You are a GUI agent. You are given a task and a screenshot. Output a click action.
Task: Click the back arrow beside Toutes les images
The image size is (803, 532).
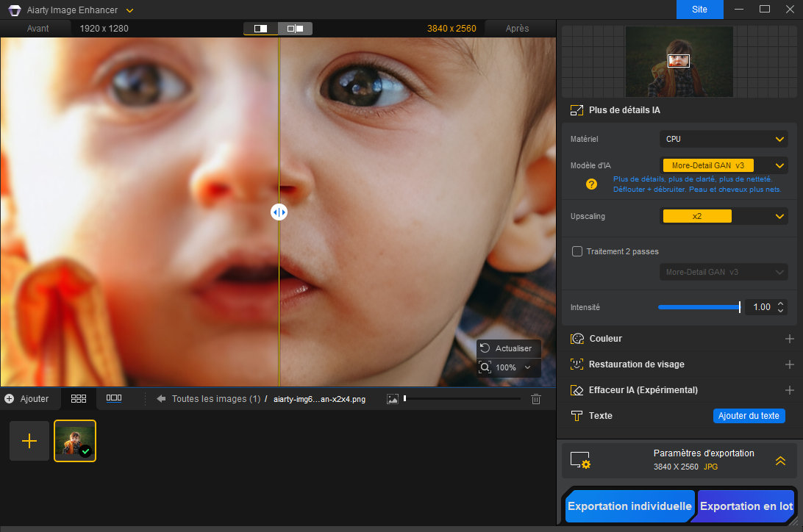tap(161, 399)
